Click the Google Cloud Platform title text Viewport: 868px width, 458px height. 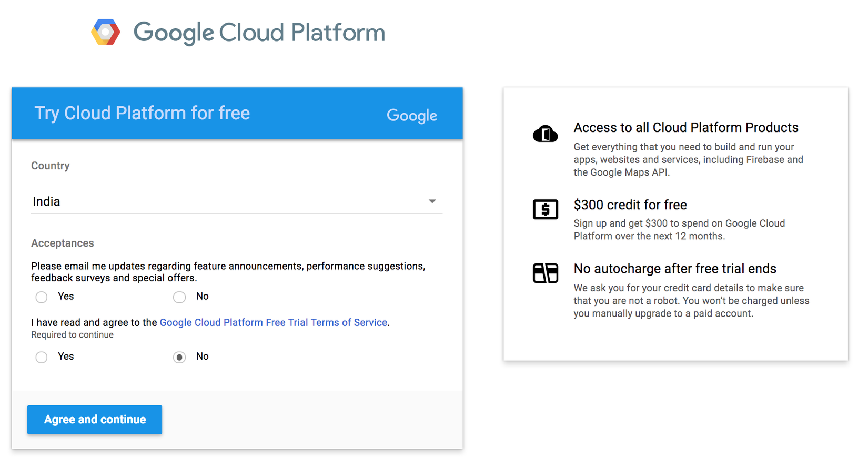(x=259, y=33)
